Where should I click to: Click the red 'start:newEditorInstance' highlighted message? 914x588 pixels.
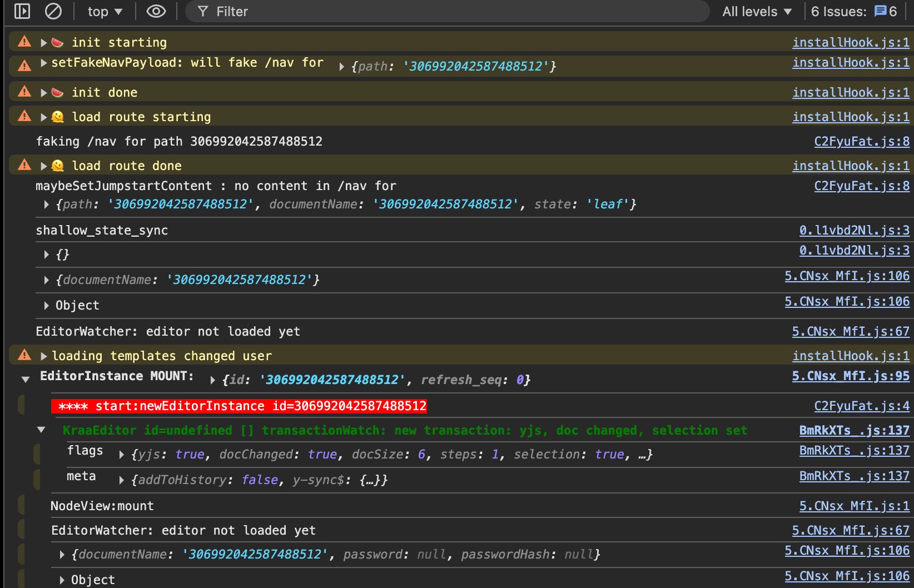point(239,406)
